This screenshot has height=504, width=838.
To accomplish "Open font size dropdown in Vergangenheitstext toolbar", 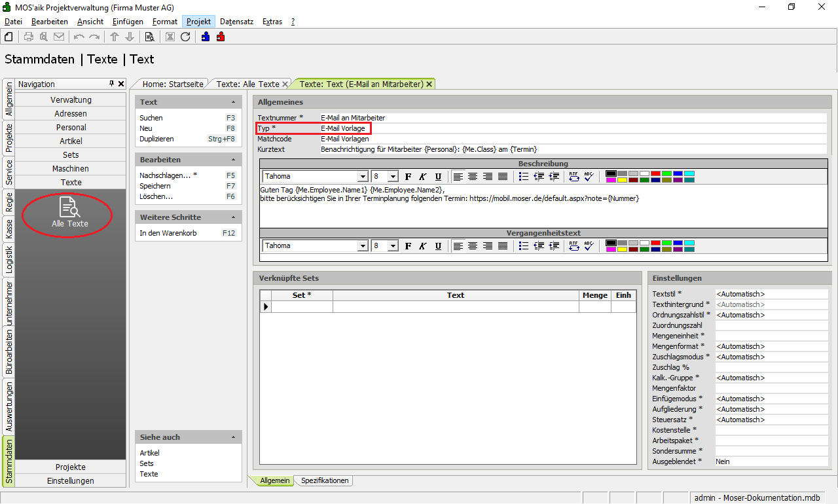I will (x=393, y=246).
